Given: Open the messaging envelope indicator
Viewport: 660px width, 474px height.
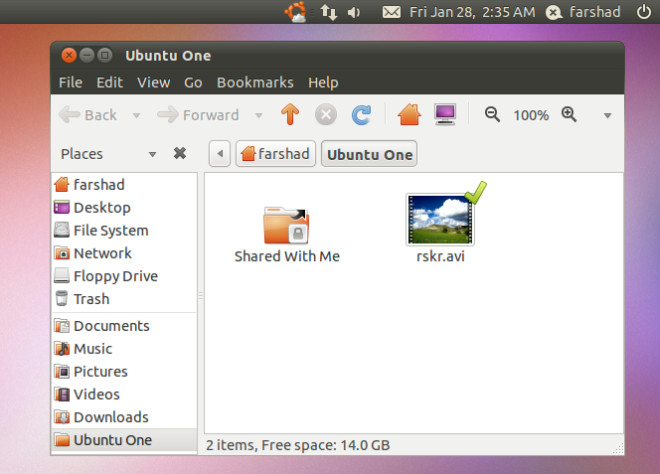Looking at the screenshot, I should pos(391,12).
